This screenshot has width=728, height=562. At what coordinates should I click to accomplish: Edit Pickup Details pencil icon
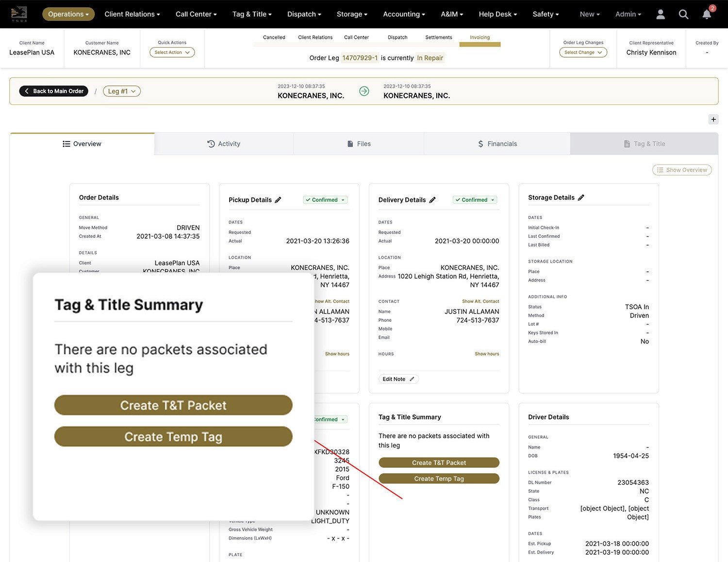pos(278,200)
